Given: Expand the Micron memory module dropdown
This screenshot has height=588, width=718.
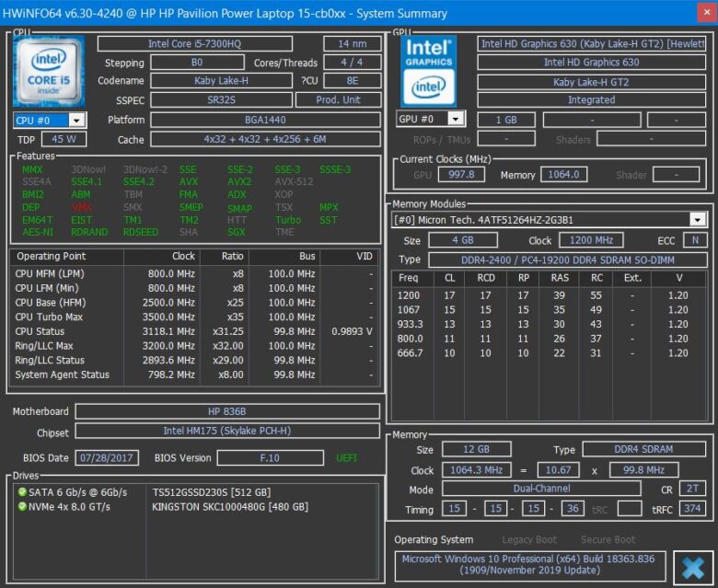Looking at the screenshot, I should point(697,220).
